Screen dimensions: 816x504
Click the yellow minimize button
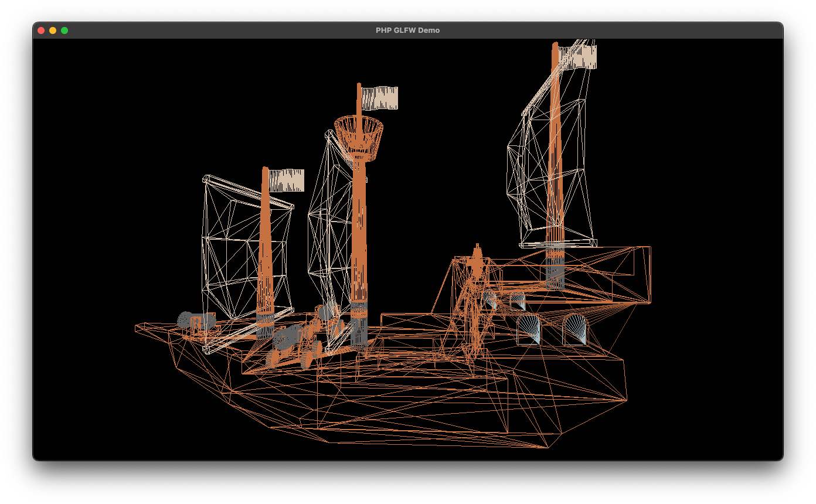pyautogui.click(x=53, y=30)
